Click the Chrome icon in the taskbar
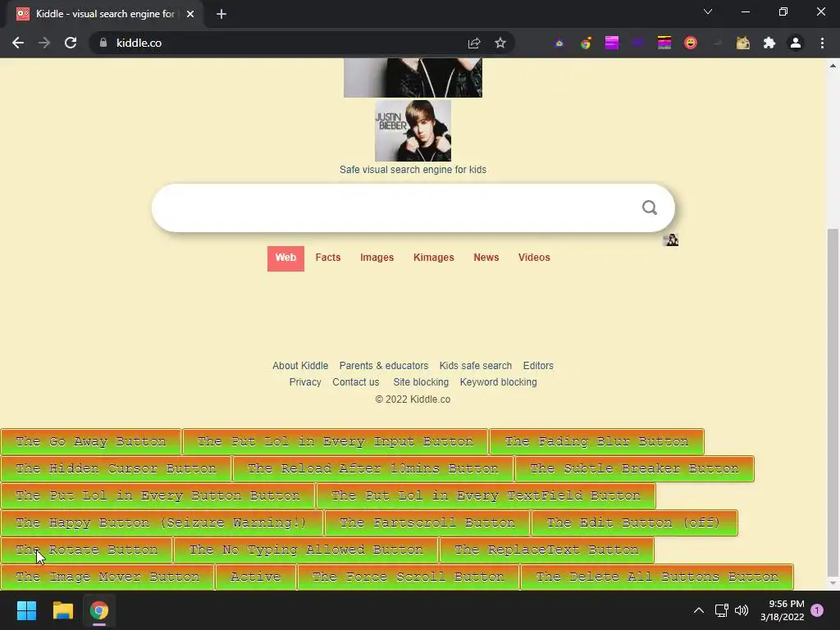The image size is (840, 630). (x=99, y=610)
